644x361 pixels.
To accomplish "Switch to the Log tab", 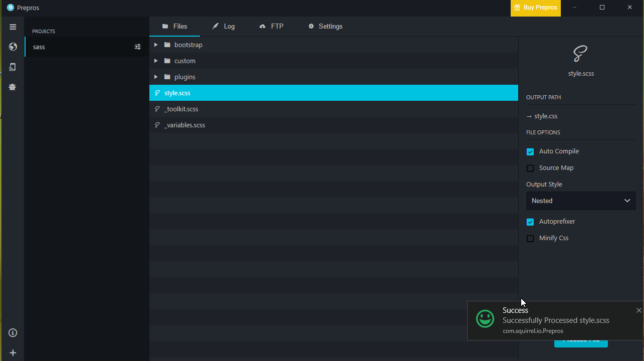I will [x=224, y=26].
